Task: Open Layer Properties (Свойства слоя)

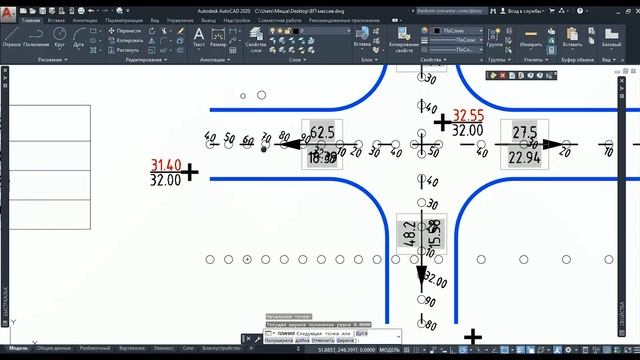Action: click(256, 40)
